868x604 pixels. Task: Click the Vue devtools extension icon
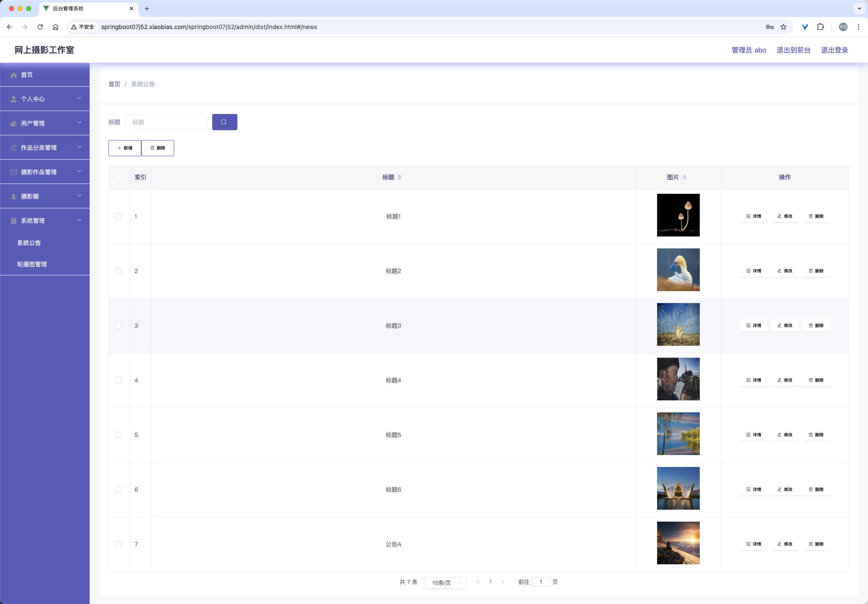point(805,27)
